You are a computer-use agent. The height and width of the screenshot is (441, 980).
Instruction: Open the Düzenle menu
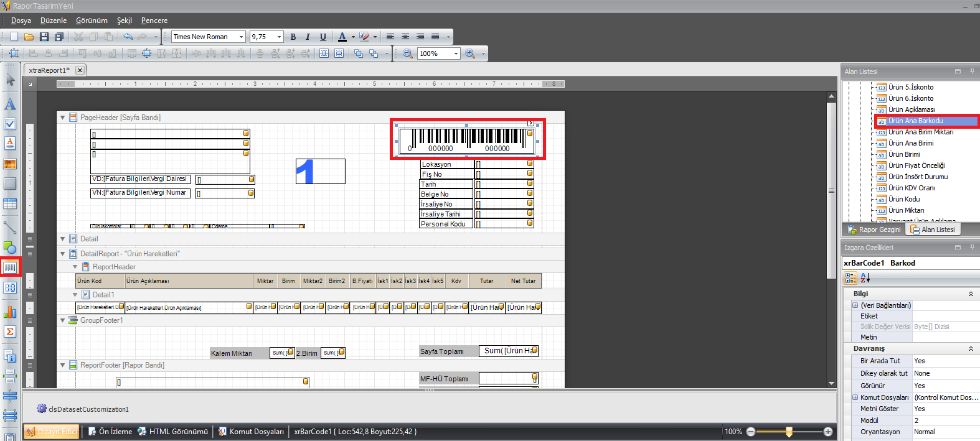(x=54, y=21)
